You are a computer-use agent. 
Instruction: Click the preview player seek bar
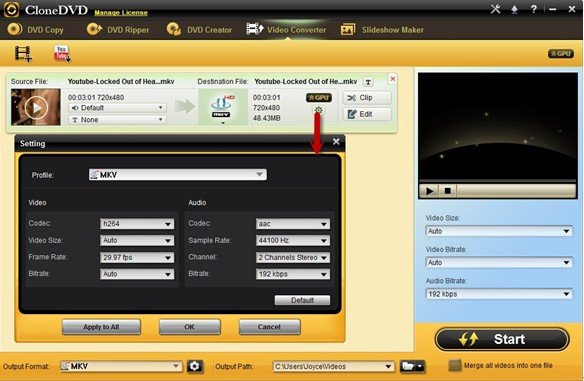click(x=515, y=191)
